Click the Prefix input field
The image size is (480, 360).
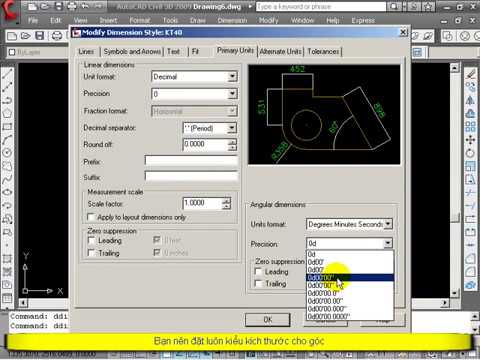click(191, 161)
